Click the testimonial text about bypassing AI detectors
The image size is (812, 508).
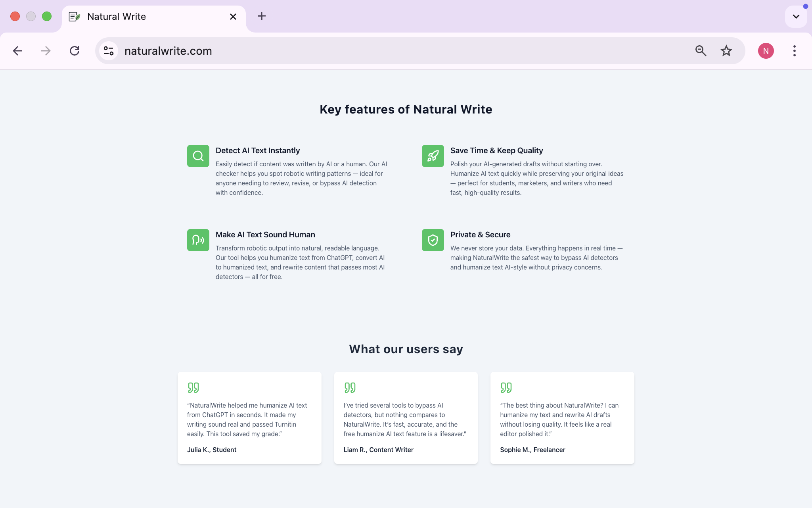405,419
